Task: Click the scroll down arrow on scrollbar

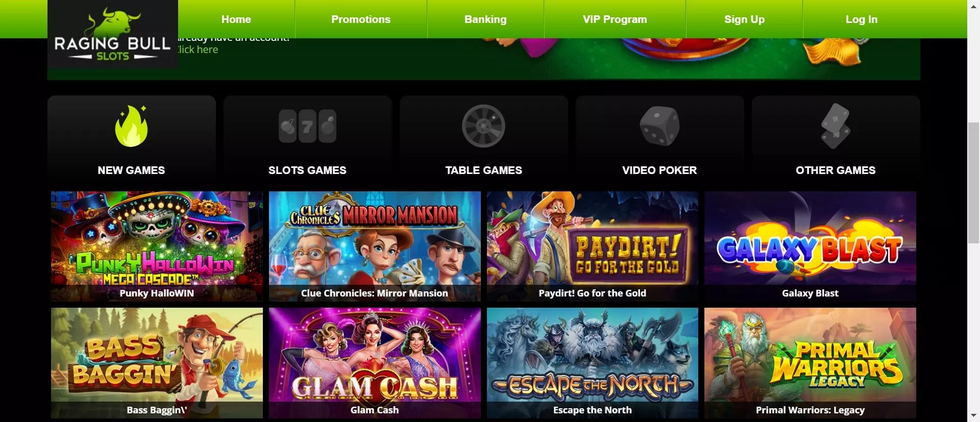Action: [974, 416]
